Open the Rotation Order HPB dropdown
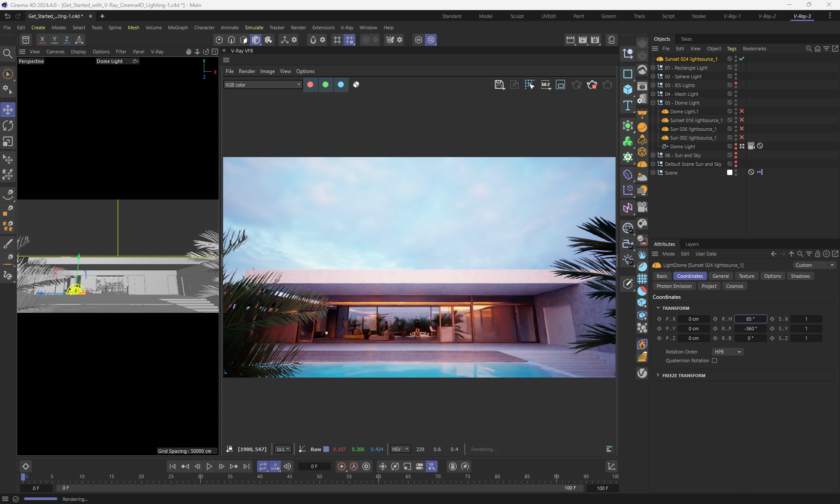The image size is (840, 504). click(728, 352)
